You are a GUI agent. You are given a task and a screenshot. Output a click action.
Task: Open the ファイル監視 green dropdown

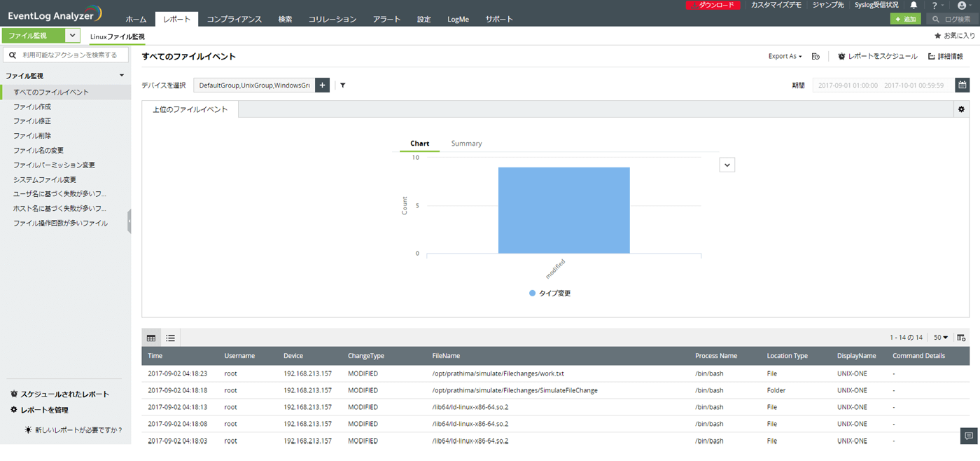click(x=73, y=36)
